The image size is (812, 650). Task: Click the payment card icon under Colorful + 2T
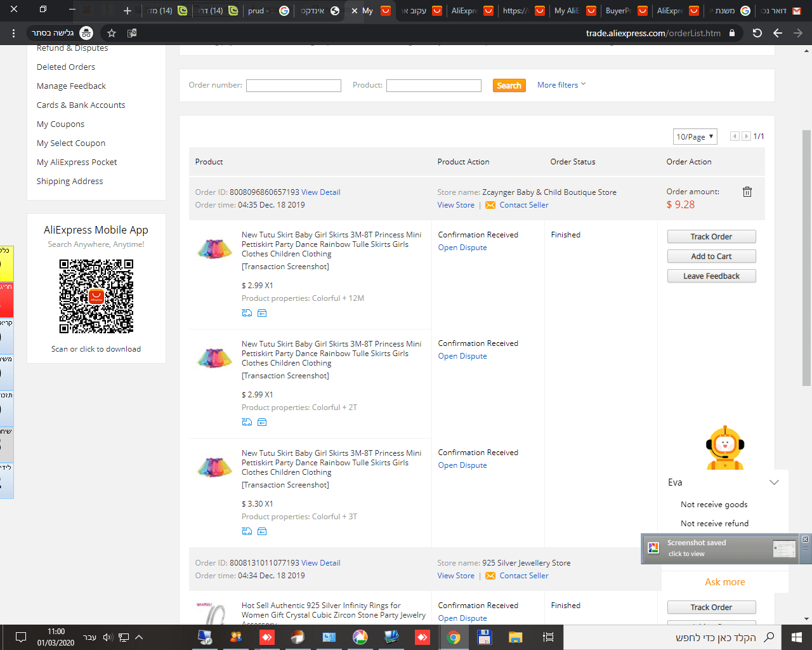pos(262,422)
